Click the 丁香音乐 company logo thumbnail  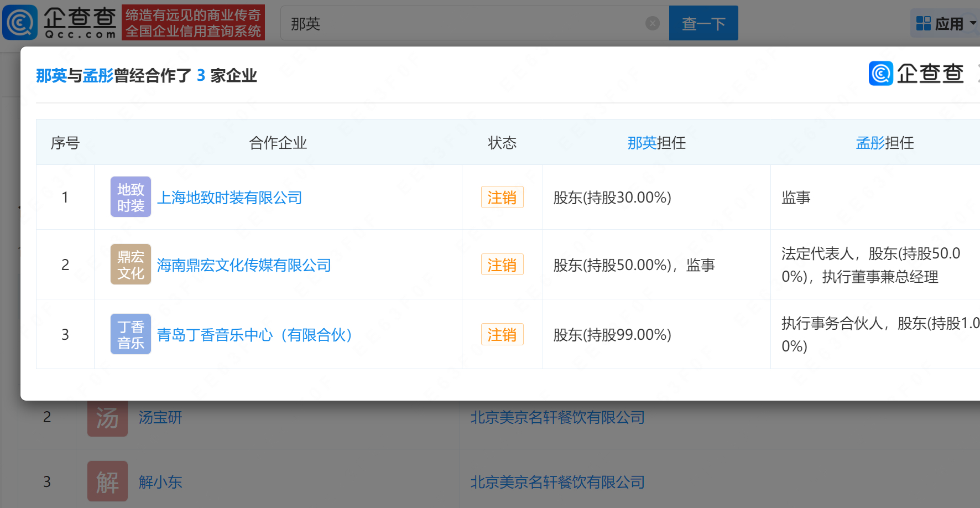[x=131, y=334]
